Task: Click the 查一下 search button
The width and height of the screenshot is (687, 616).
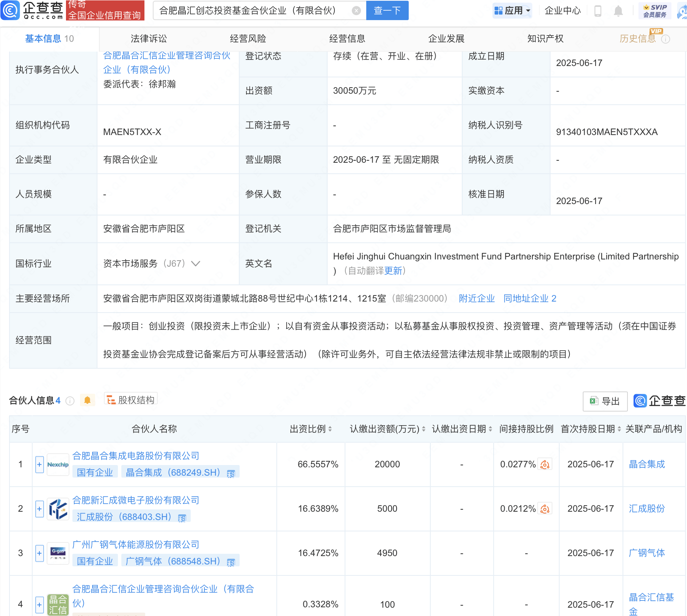Action: (387, 10)
